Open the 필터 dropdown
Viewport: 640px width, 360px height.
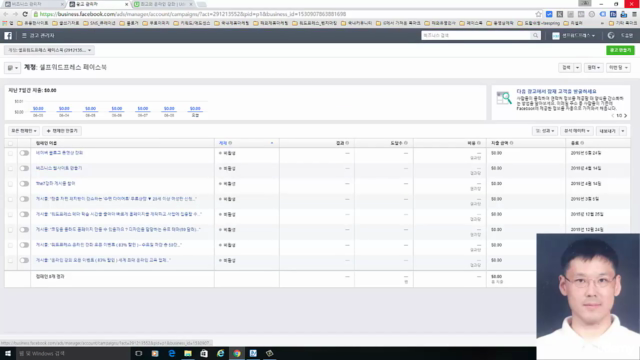point(593,68)
